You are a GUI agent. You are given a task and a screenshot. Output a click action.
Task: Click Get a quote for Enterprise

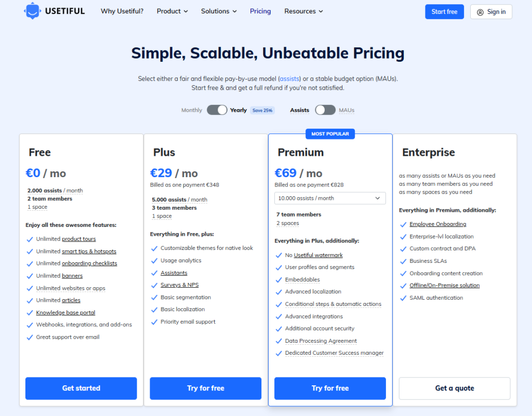[x=455, y=388]
